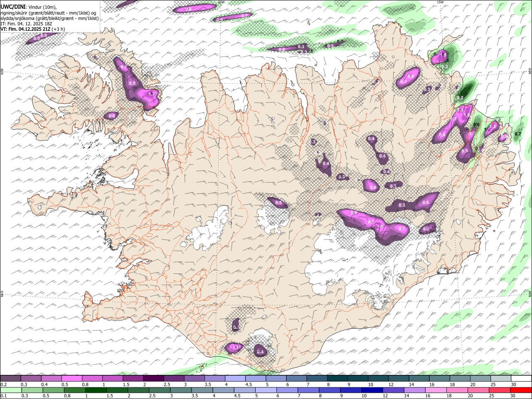Pick the light pink 16–18 rain swatch

(x=435, y=390)
